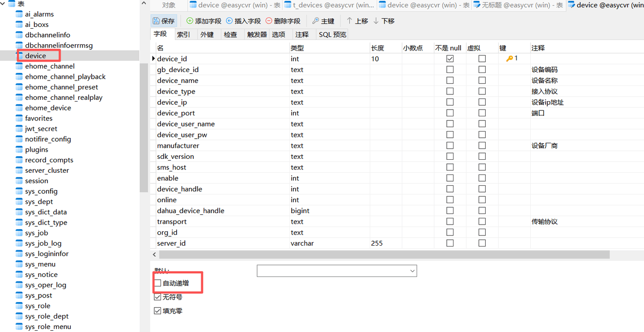
Task: Click Add Field (添加字段) icon
Action: (x=190, y=21)
